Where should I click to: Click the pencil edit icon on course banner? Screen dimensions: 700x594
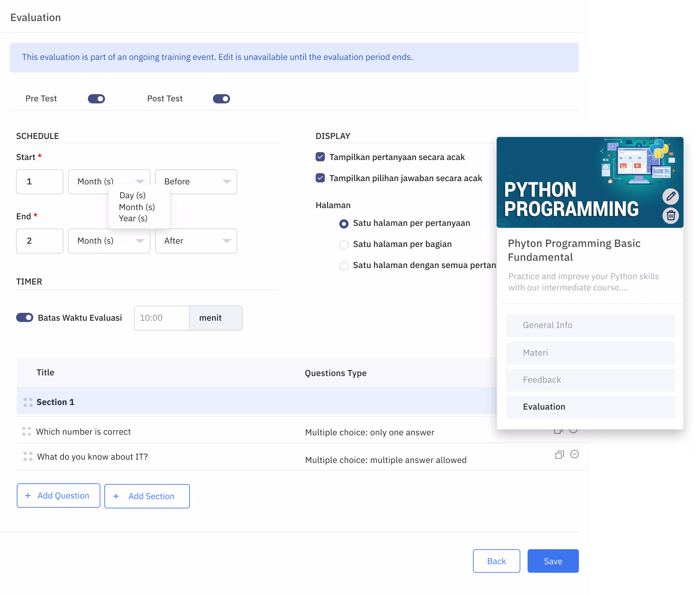(x=670, y=196)
